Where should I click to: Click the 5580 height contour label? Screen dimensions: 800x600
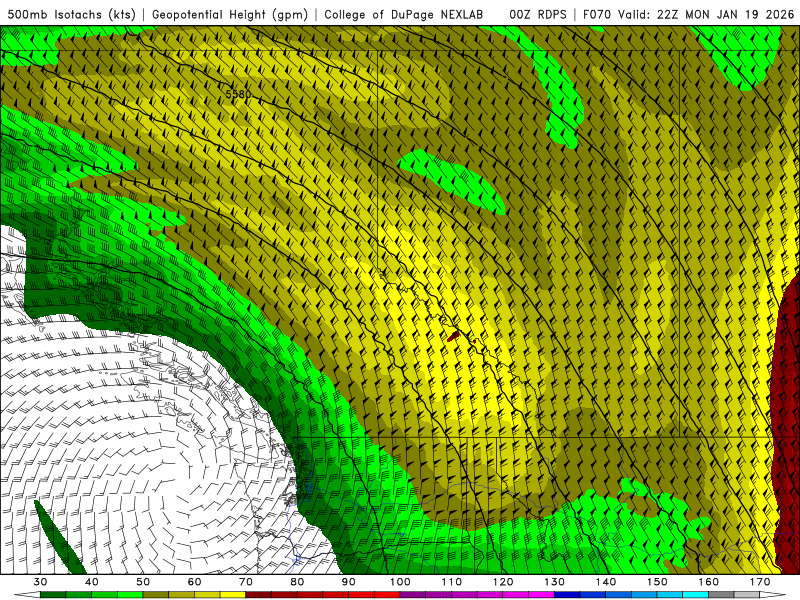tap(238, 94)
